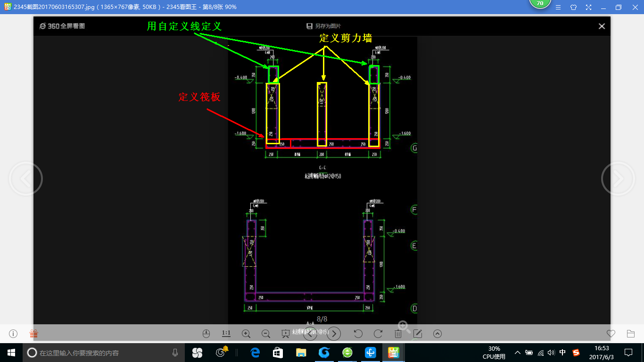Switch viewer to full screen mode
The height and width of the screenshot is (362, 644).
pos(588,7)
